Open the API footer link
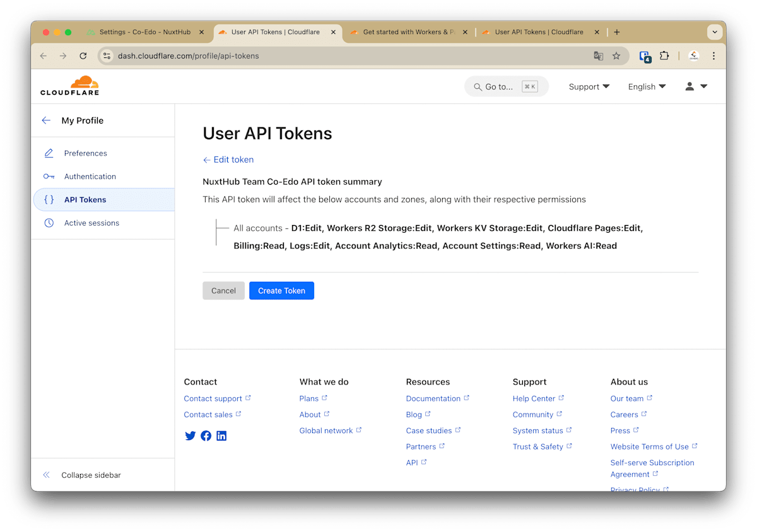Viewport: 757px width, 532px height. pyautogui.click(x=416, y=463)
